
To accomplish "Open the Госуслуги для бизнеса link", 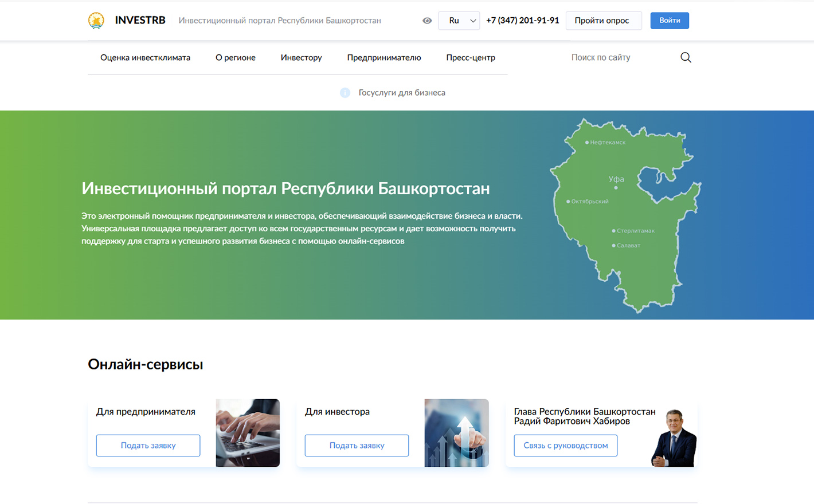I will tap(401, 93).
